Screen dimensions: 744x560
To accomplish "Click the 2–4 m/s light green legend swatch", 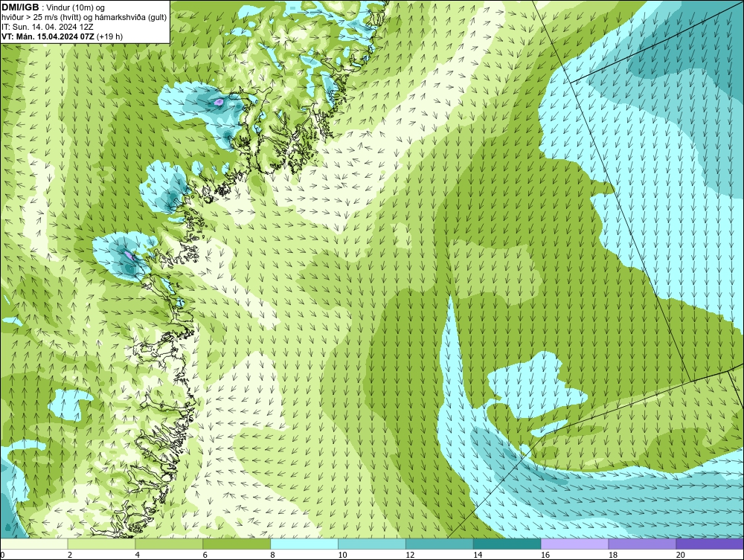I will coord(101,544).
